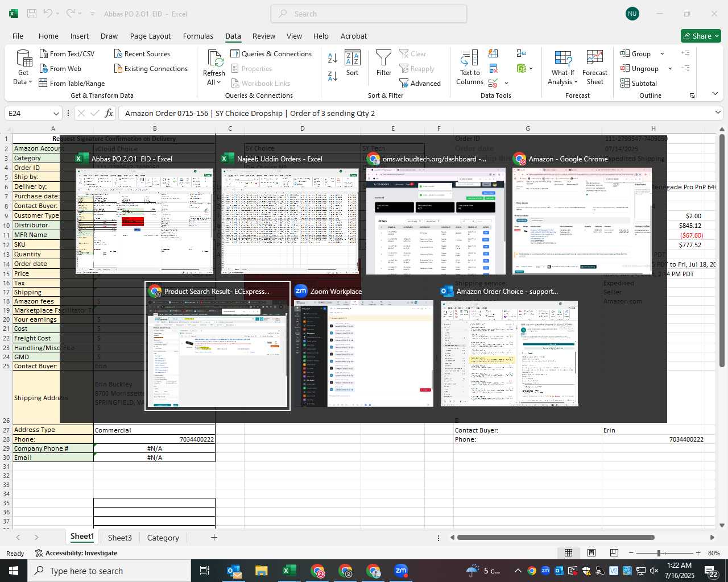The height and width of the screenshot is (582, 728).
Task: Add a new sheet
Action: tap(214, 537)
